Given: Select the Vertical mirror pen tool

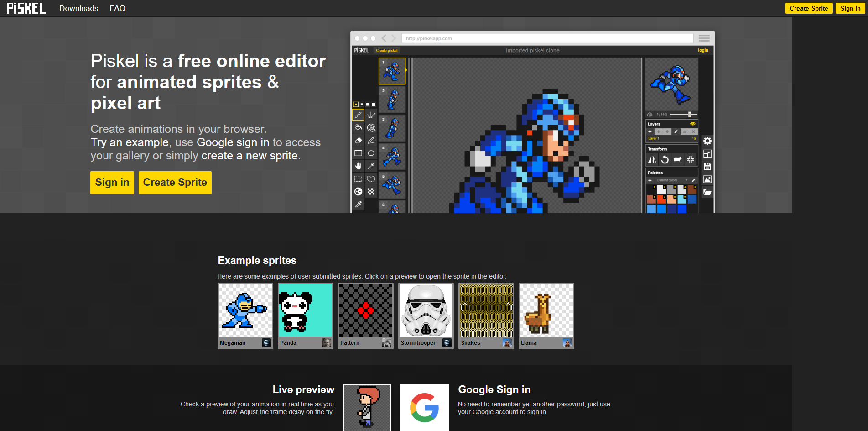Looking at the screenshot, I should [371, 115].
